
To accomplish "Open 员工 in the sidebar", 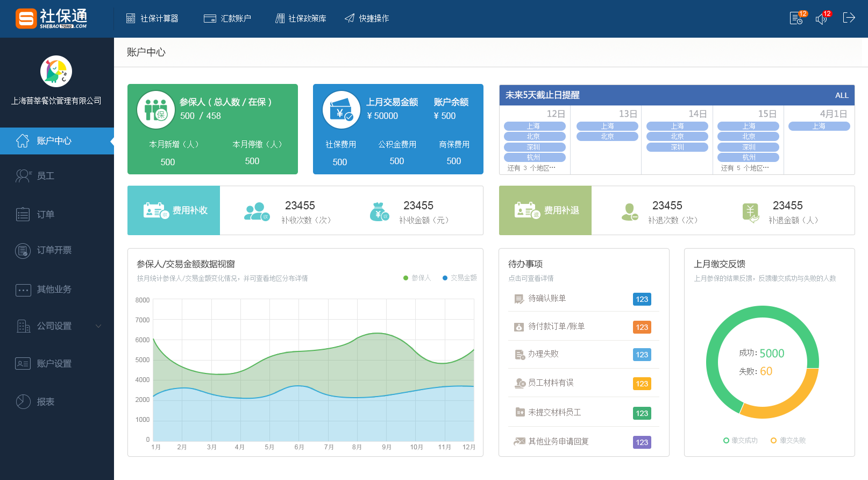I will point(45,176).
